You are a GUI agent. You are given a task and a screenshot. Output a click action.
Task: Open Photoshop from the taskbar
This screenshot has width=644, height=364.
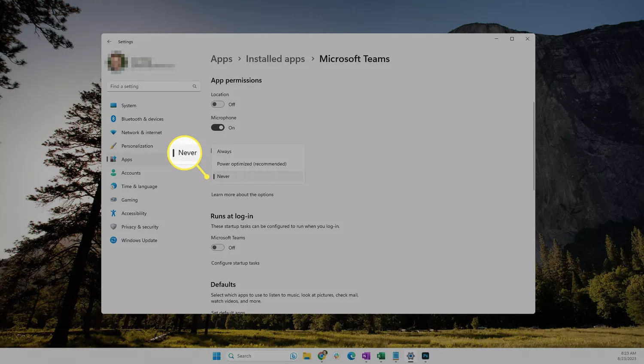click(425, 356)
